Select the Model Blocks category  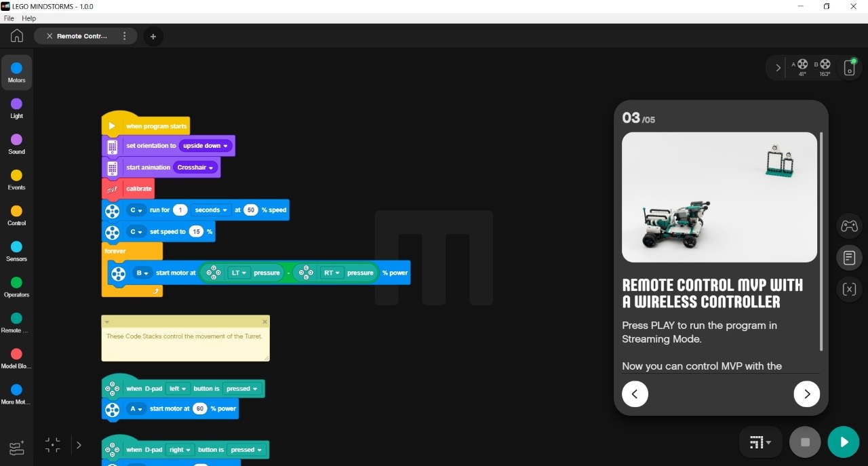[x=16, y=359]
